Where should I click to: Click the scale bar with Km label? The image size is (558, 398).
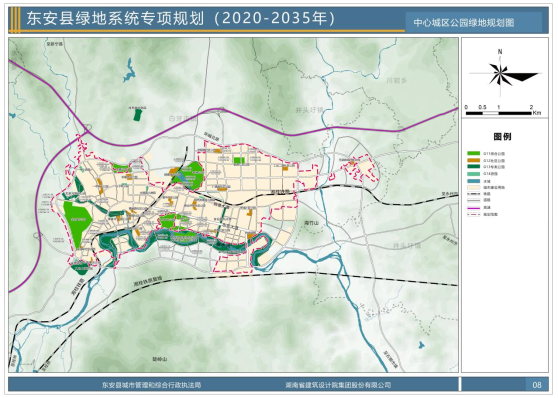tap(503, 110)
